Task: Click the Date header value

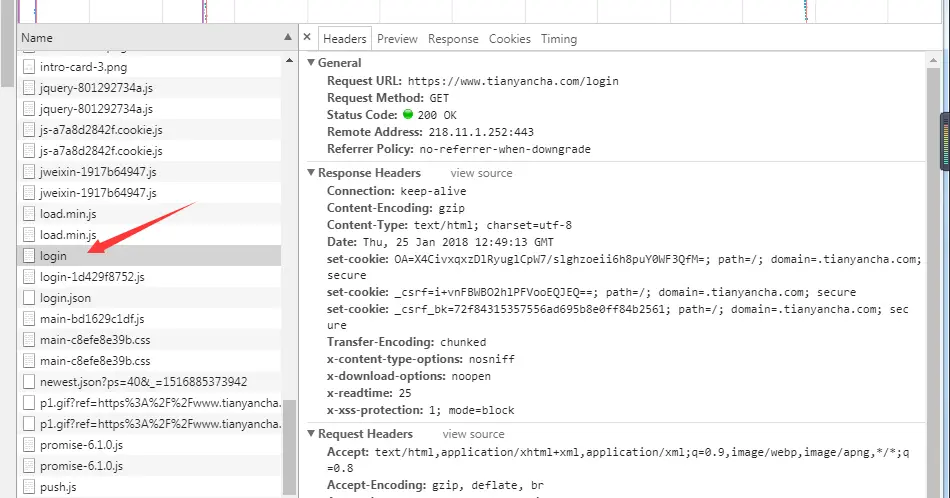Action: point(458,242)
